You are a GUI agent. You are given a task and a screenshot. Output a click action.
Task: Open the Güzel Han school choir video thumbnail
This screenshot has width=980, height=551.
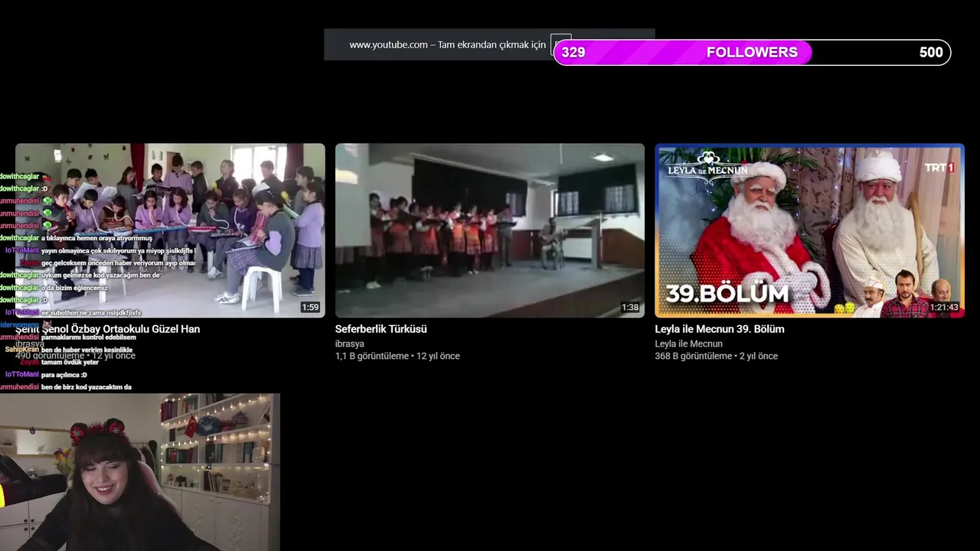coord(170,230)
